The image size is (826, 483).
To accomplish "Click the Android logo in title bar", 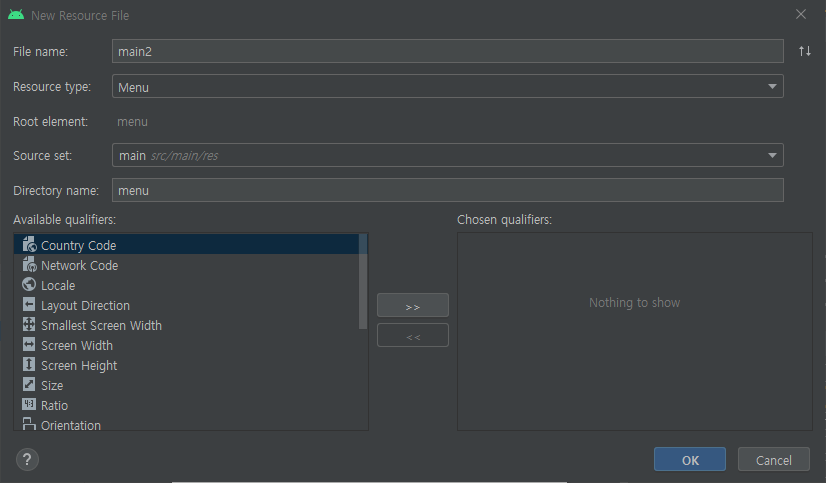I will pos(16,15).
